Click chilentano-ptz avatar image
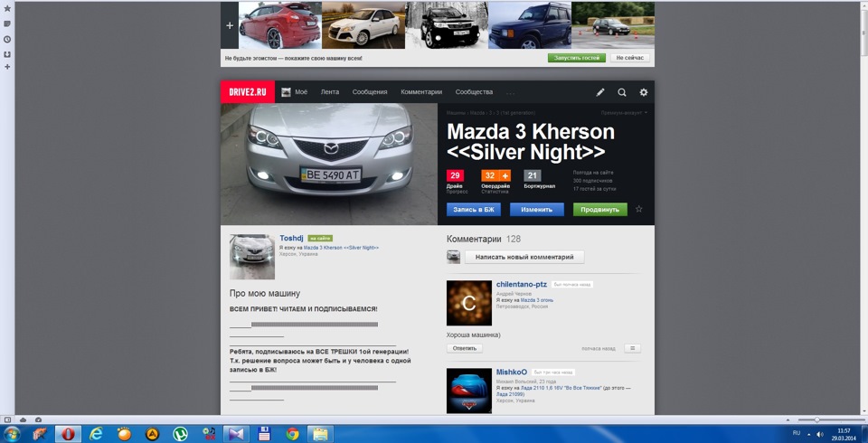 click(469, 303)
